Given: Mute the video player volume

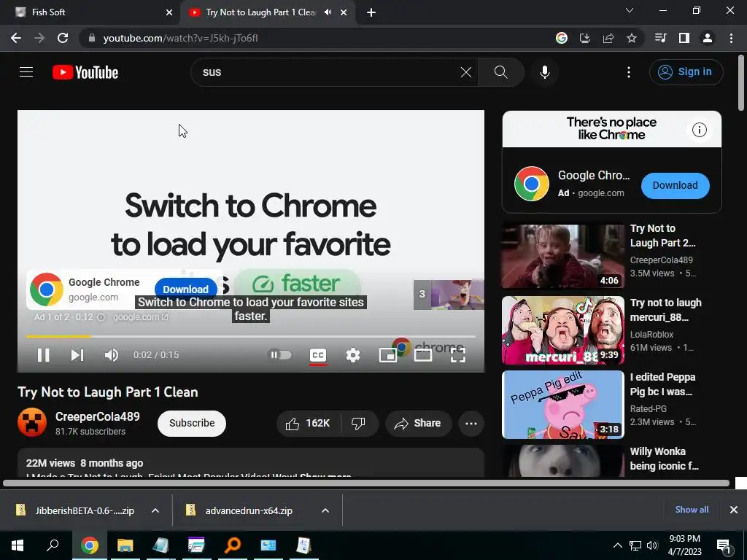Looking at the screenshot, I should point(111,355).
